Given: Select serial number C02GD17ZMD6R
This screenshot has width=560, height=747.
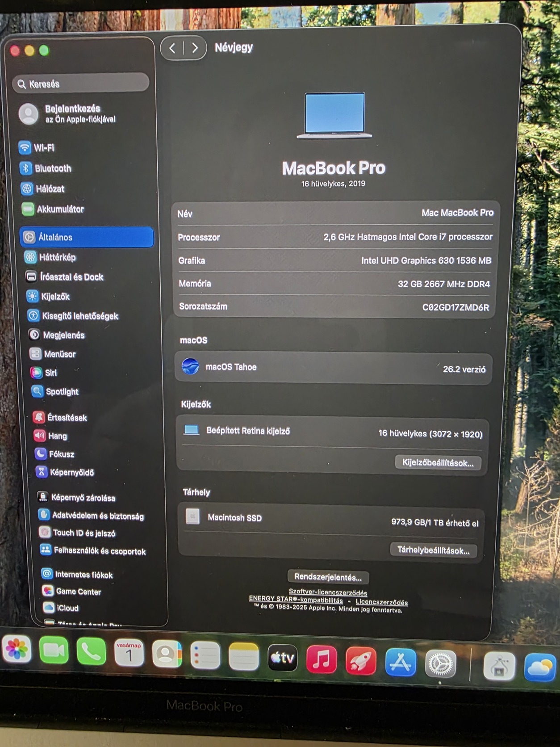Looking at the screenshot, I should click(456, 307).
